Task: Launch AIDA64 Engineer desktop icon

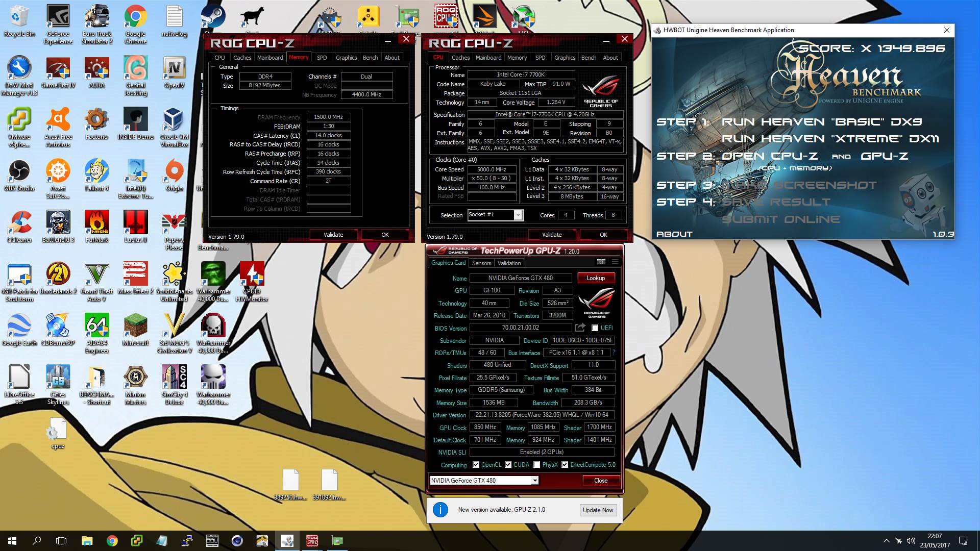Action: point(97,334)
